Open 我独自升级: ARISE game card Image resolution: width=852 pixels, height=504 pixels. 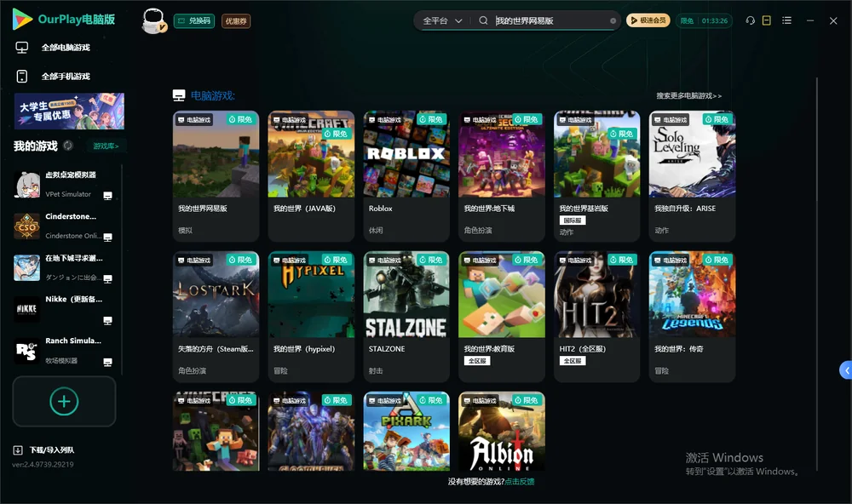[x=692, y=176]
